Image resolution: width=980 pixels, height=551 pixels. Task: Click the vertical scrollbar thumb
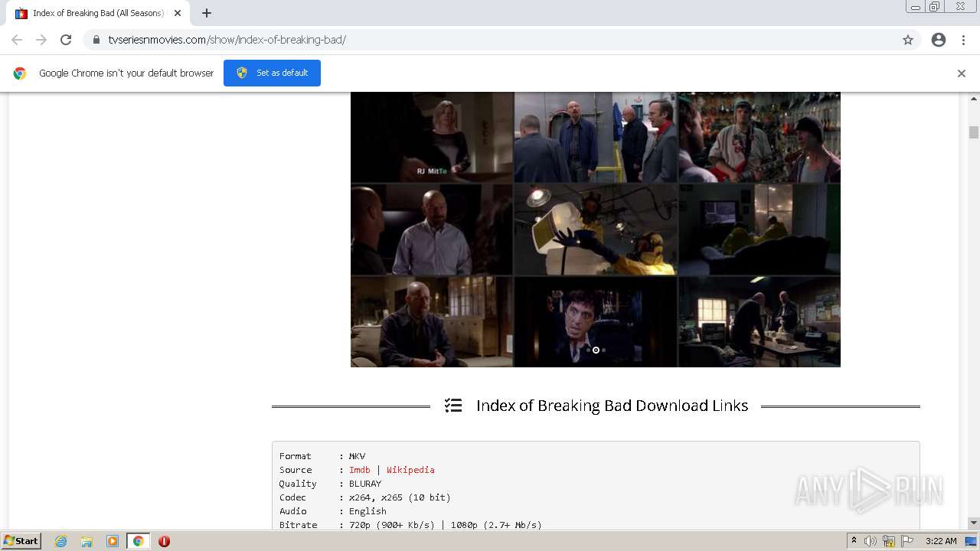click(x=974, y=132)
